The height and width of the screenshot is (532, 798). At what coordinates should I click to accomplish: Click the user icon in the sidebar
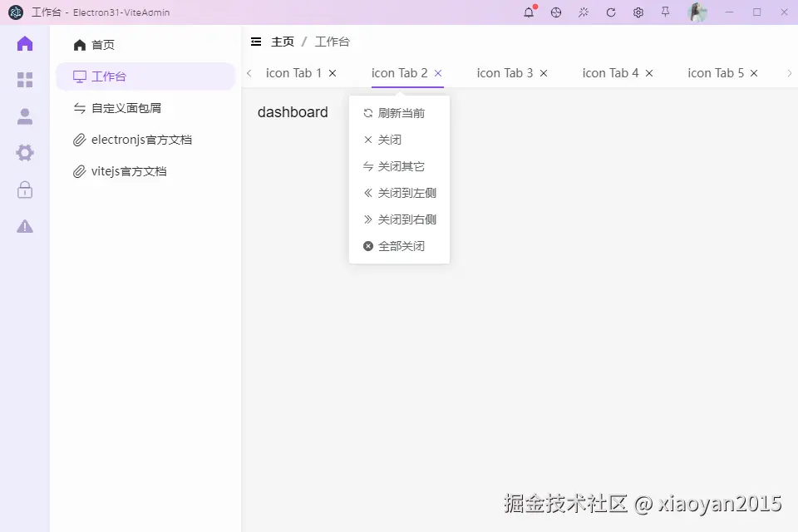tap(24, 116)
